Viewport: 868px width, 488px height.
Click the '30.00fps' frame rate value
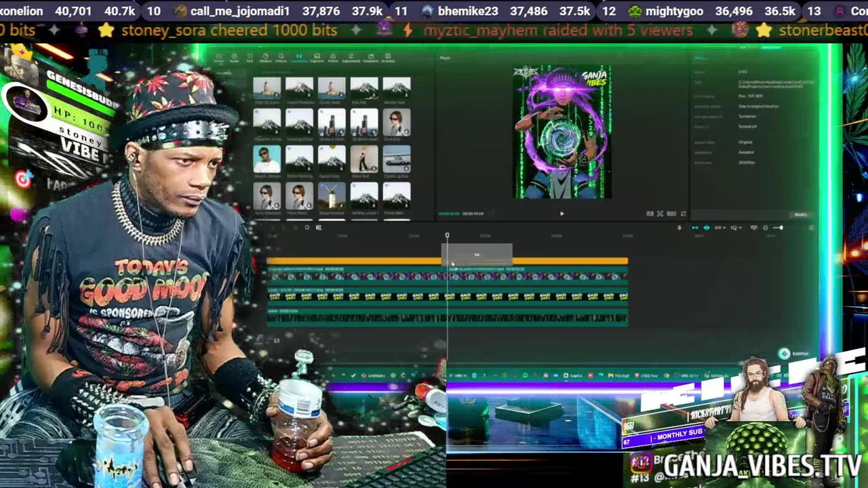747,163
